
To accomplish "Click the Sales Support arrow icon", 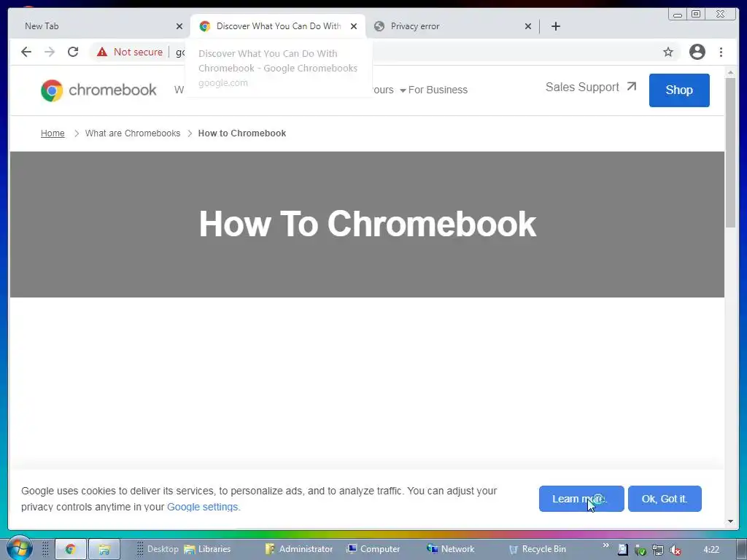I will (x=631, y=87).
